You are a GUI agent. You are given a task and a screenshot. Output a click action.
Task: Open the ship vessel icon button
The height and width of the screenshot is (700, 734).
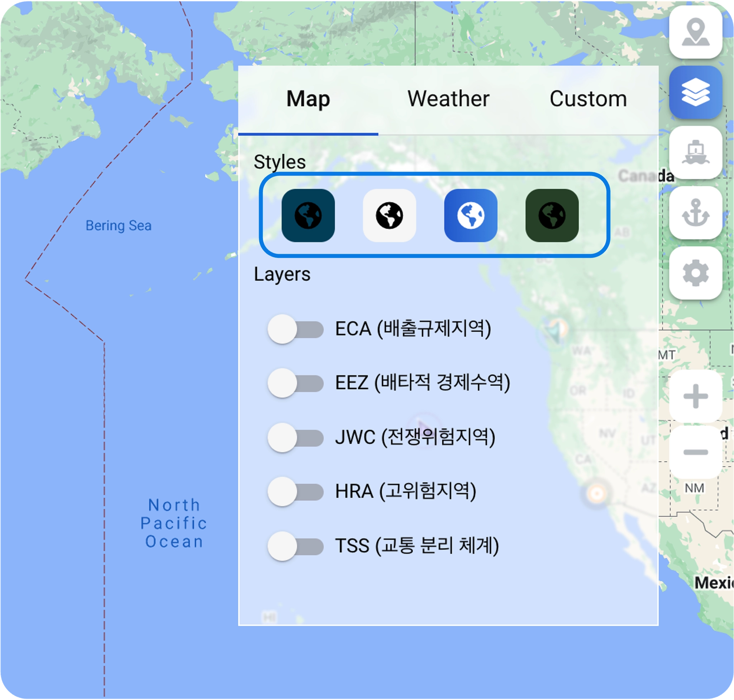[x=695, y=153]
